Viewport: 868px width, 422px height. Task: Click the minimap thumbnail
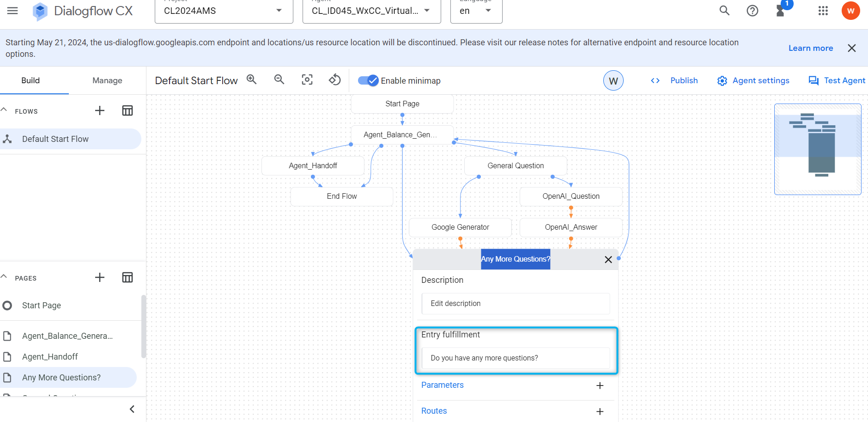pyautogui.click(x=818, y=149)
